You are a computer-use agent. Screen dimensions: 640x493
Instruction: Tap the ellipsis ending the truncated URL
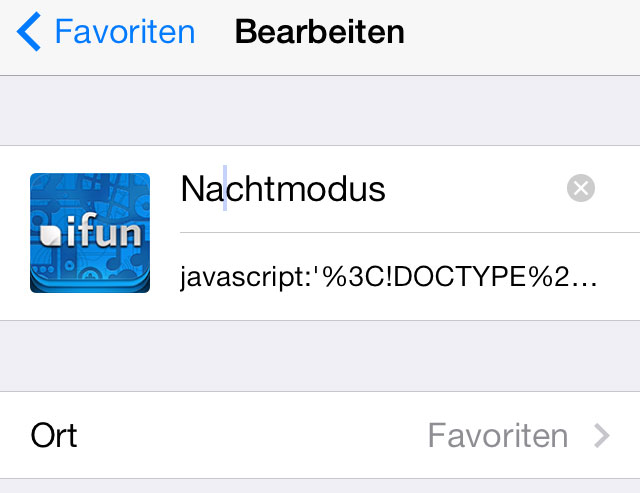[584, 284]
